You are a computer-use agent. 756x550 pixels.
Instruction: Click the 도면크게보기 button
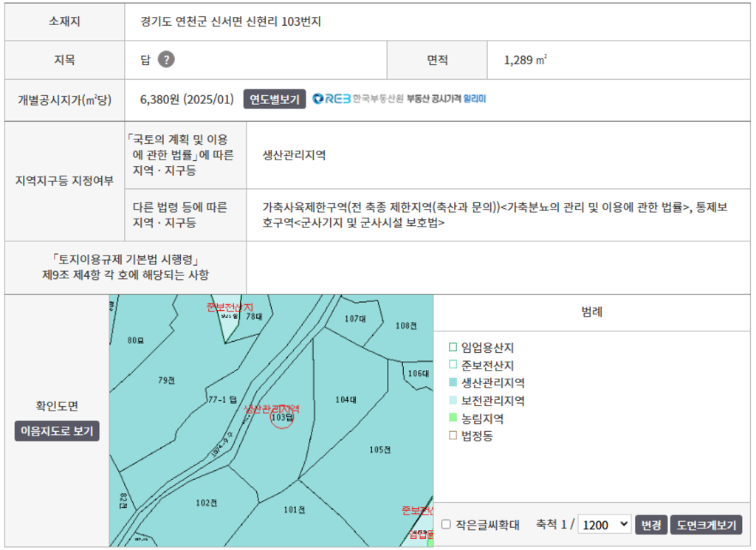point(706,524)
